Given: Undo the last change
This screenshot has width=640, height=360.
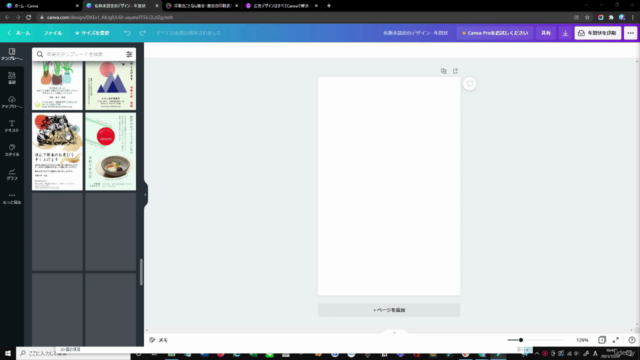Looking at the screenshot, I should [x=127, y=33].
